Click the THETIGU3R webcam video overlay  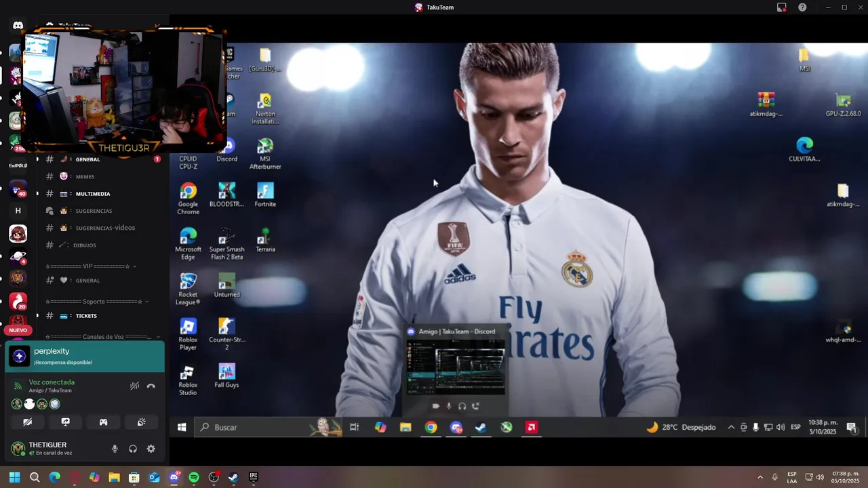[123, 89]
